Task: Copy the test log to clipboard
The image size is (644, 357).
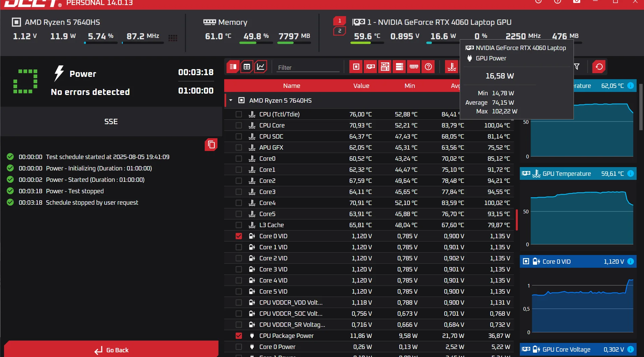Action: pyautogui.click(x=211, y=145)
